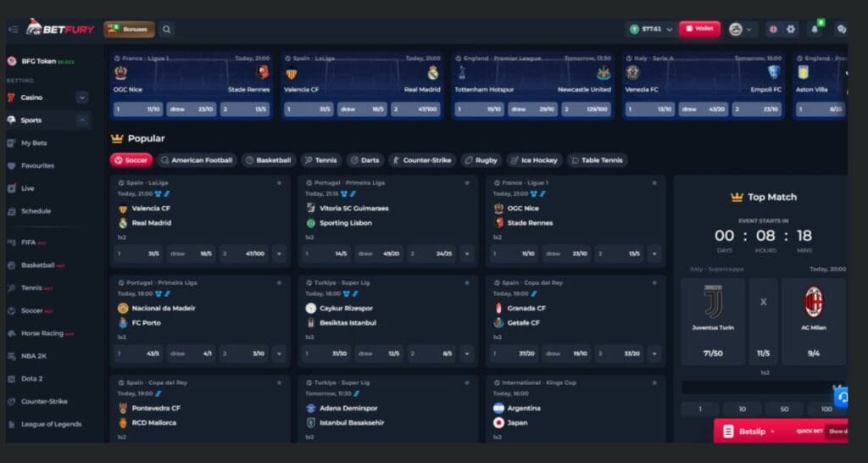Pick Besiktas Istanbul win at 8/5
Viewport: 868px width, 463px height.
pyautogui.click(x=431, y=354)
